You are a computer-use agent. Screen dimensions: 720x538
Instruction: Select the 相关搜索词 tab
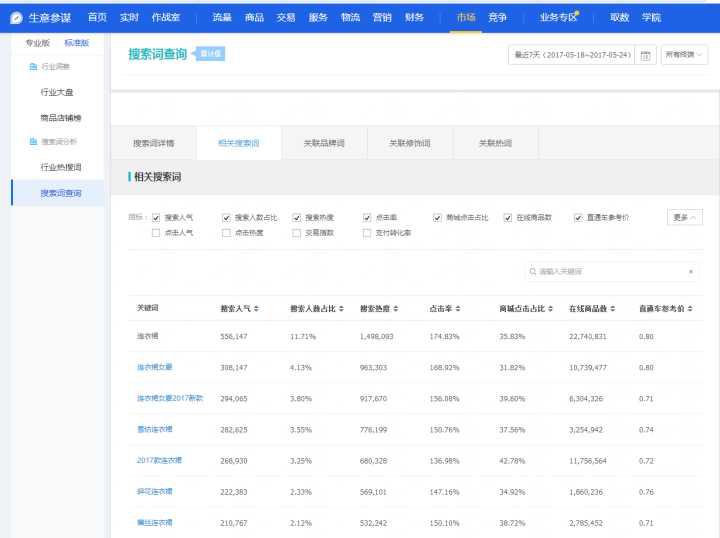point(239,143)
